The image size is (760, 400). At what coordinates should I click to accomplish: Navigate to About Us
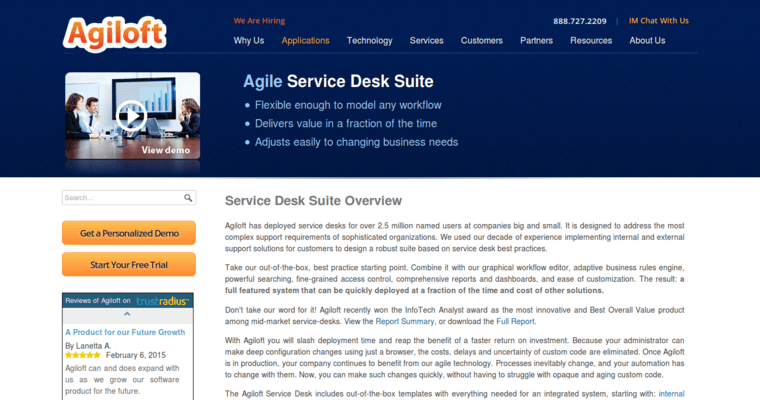[x=647, y=41]
